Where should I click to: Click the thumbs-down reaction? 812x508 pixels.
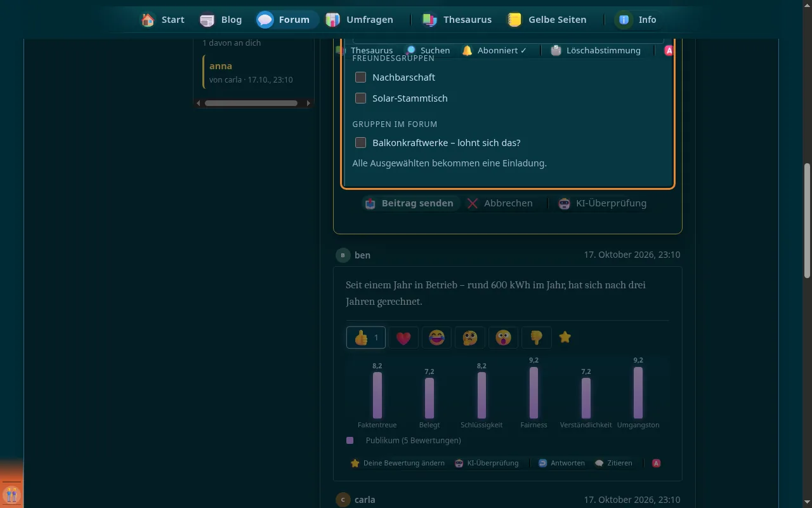536,338
